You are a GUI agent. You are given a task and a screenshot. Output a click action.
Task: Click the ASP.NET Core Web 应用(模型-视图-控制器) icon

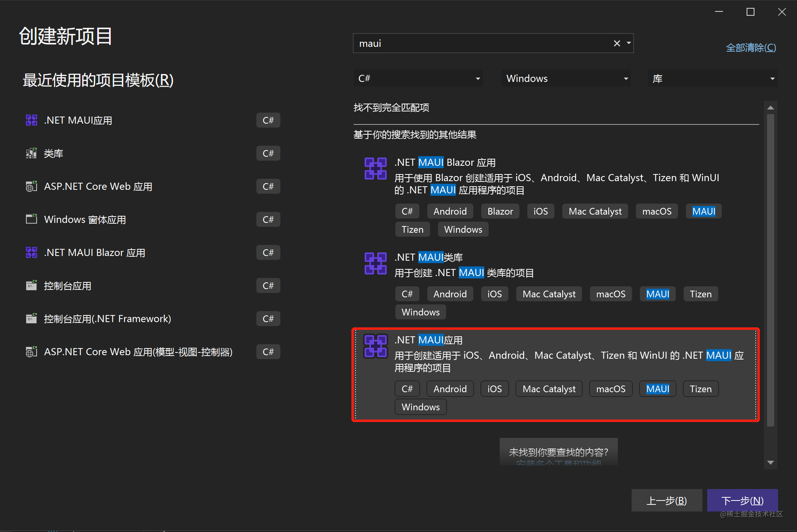32,352
